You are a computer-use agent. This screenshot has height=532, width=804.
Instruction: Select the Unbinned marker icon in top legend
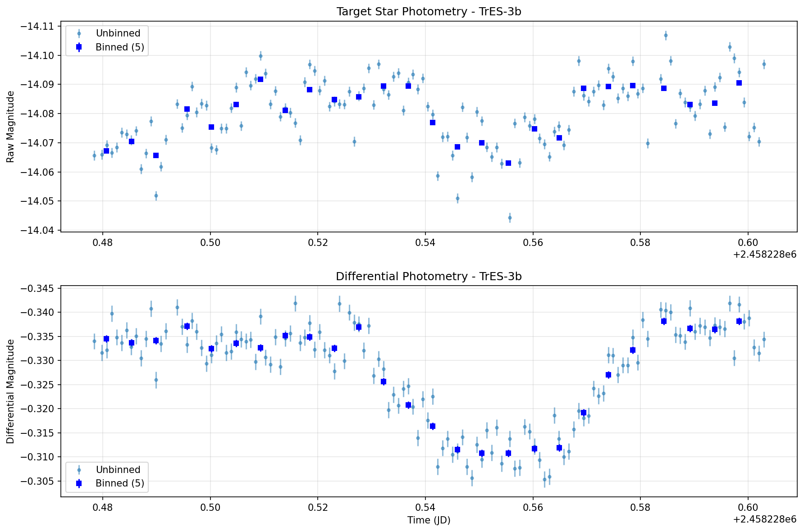pyautogui.click(x=79, y=33)
